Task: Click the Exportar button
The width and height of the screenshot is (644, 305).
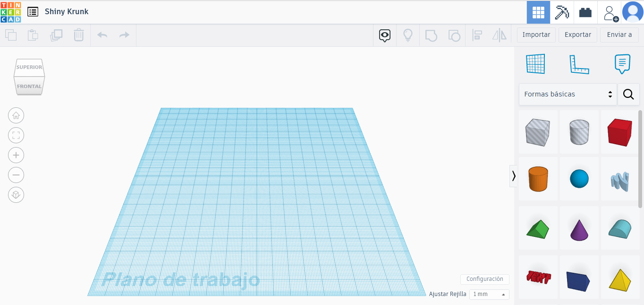Action: click(577, 35)
